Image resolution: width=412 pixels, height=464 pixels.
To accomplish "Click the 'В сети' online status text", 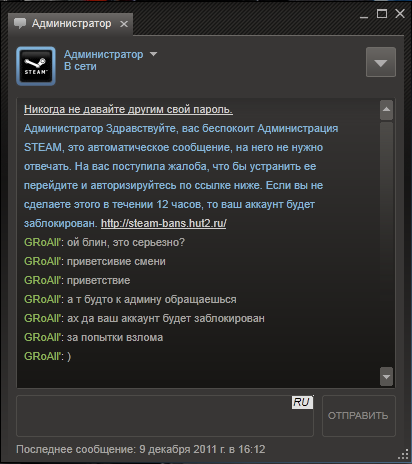I will (x=80, y=66).
